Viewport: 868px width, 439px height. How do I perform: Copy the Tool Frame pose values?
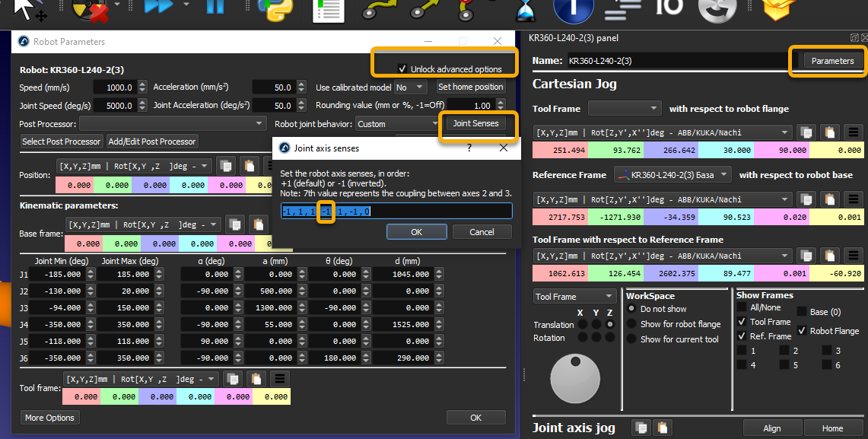[x=806, y=132]
